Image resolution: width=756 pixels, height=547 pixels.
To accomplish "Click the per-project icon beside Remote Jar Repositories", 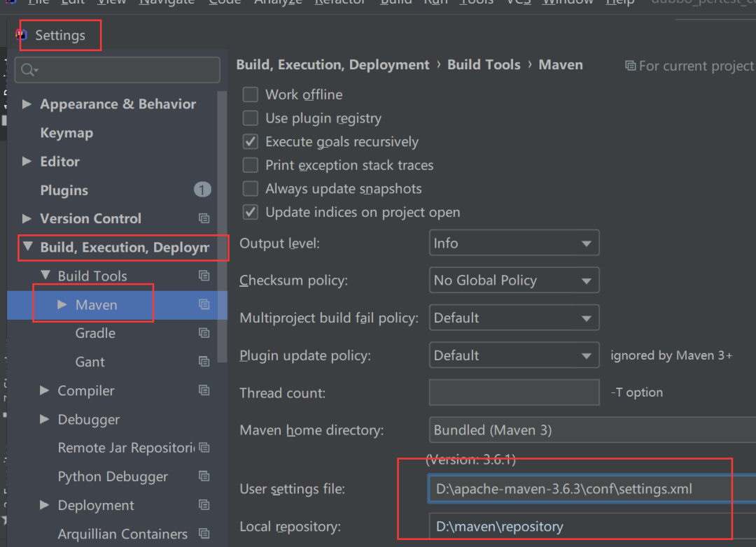I will [x=204, y=448].
